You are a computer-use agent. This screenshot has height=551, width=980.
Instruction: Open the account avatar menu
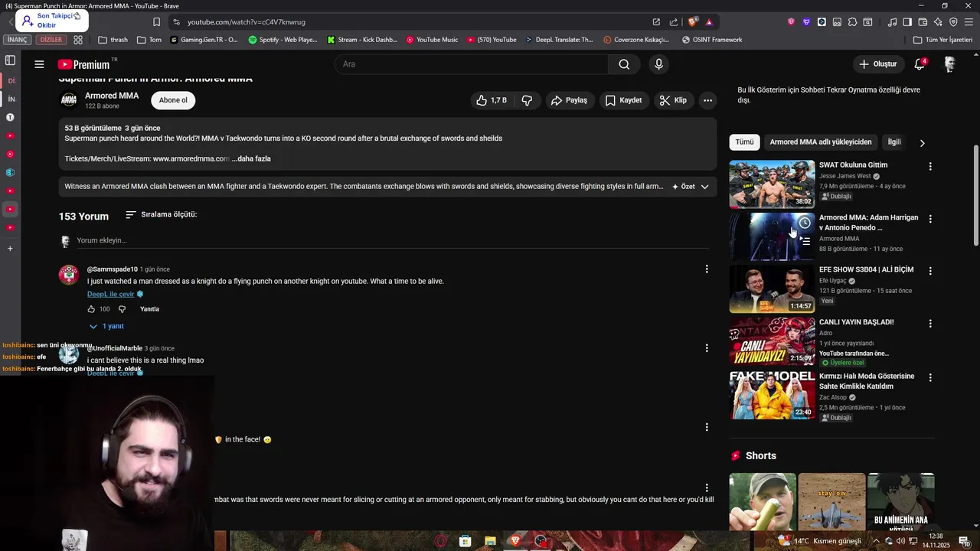949,64
